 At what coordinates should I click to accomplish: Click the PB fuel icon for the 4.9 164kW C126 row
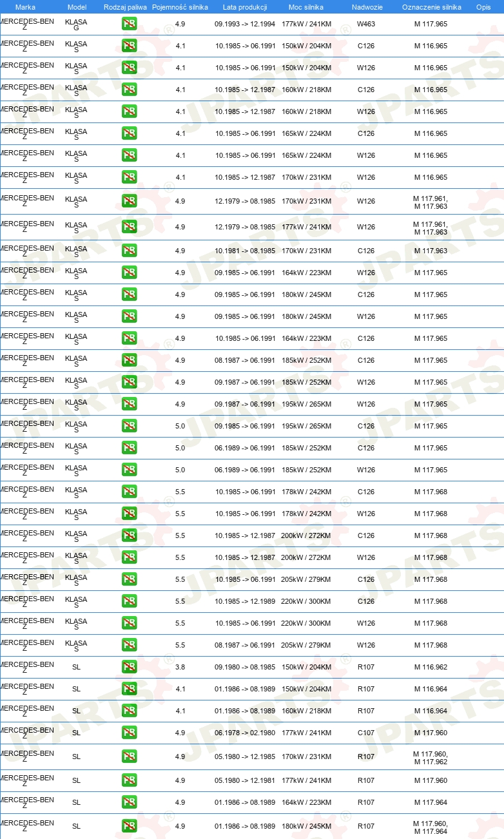coord(129,339)
